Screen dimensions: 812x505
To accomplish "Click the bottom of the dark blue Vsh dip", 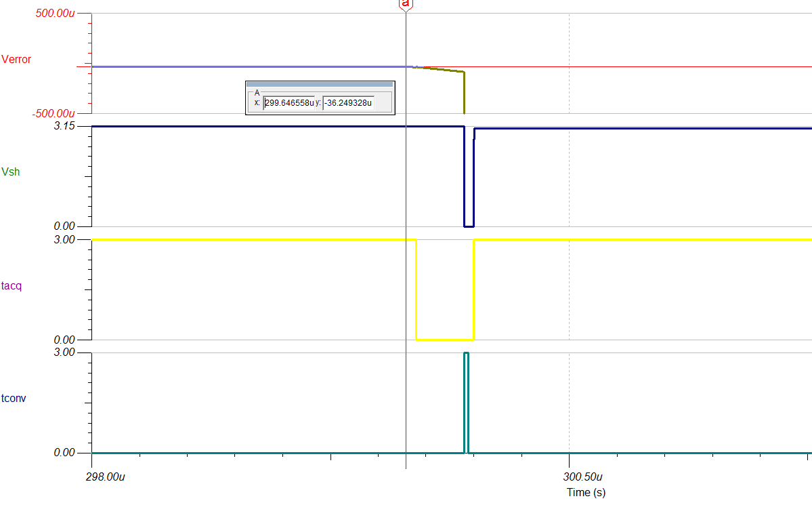I will [x=469, y=226].
